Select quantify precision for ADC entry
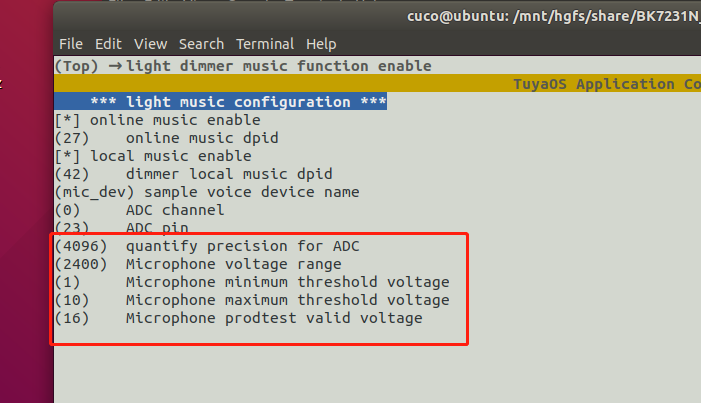 [207, 246]
